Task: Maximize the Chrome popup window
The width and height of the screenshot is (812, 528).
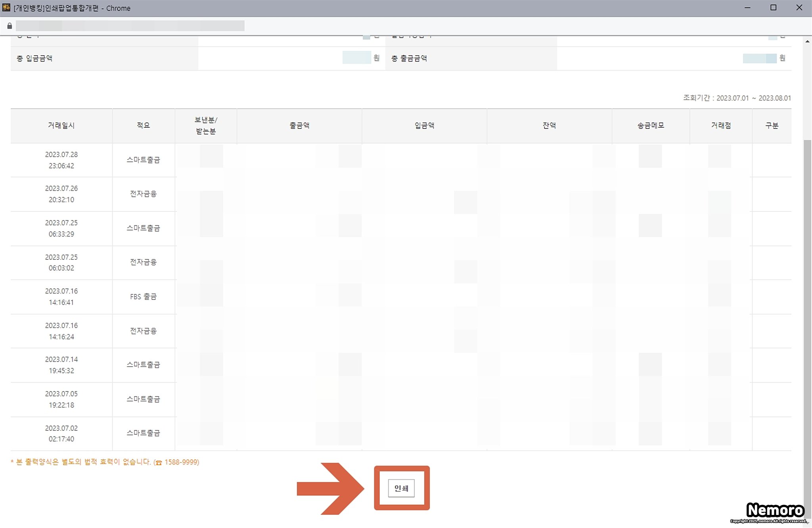Action: coord(773,8)
